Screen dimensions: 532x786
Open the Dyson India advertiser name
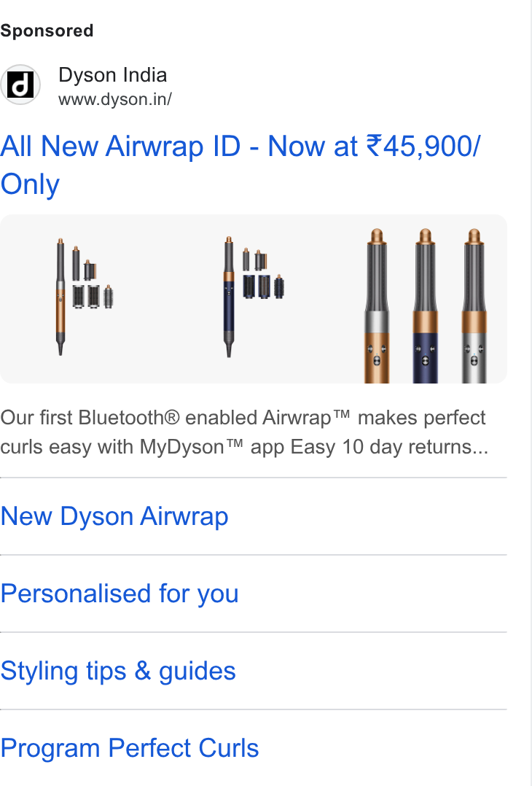click(x=113, y=75)
